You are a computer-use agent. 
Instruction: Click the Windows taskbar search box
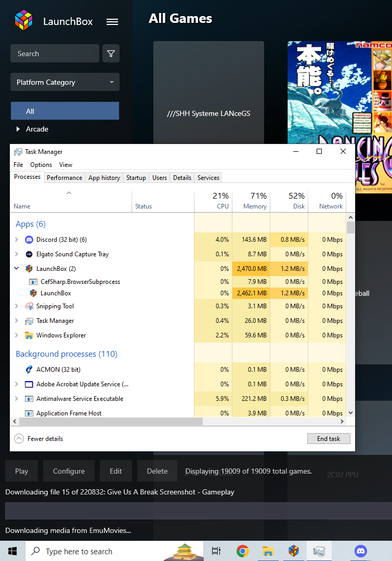point(114,551)
